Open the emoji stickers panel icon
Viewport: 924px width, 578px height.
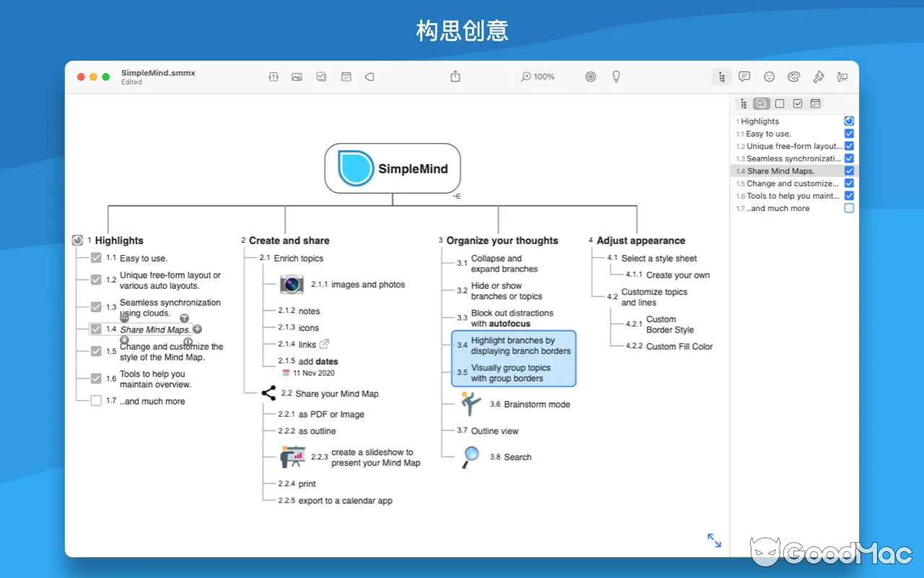click(769, 77)
